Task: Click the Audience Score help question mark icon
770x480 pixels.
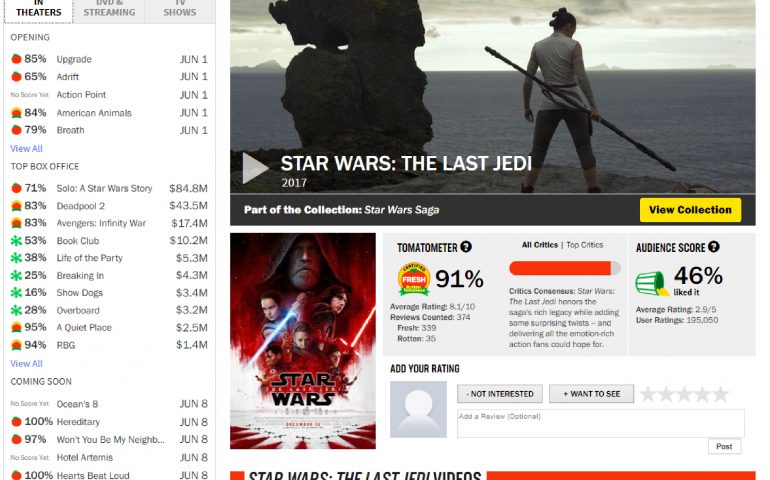Action: point(714,247)
